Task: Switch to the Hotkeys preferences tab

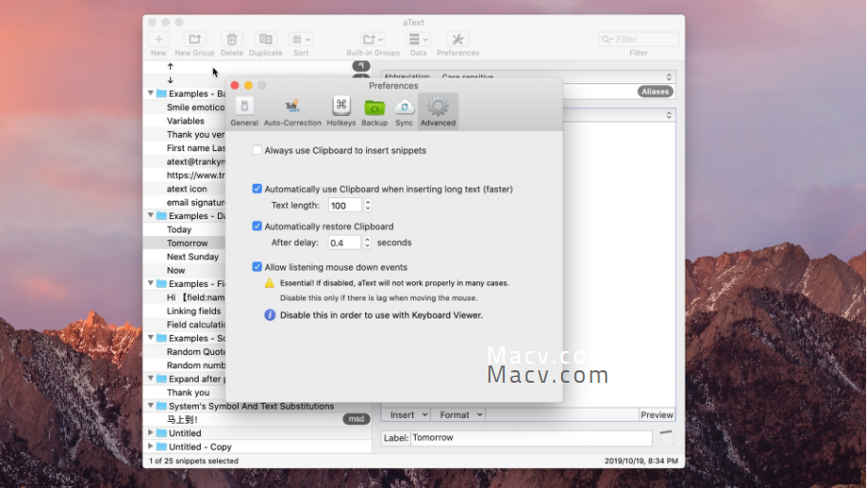Action: (341, 111)
